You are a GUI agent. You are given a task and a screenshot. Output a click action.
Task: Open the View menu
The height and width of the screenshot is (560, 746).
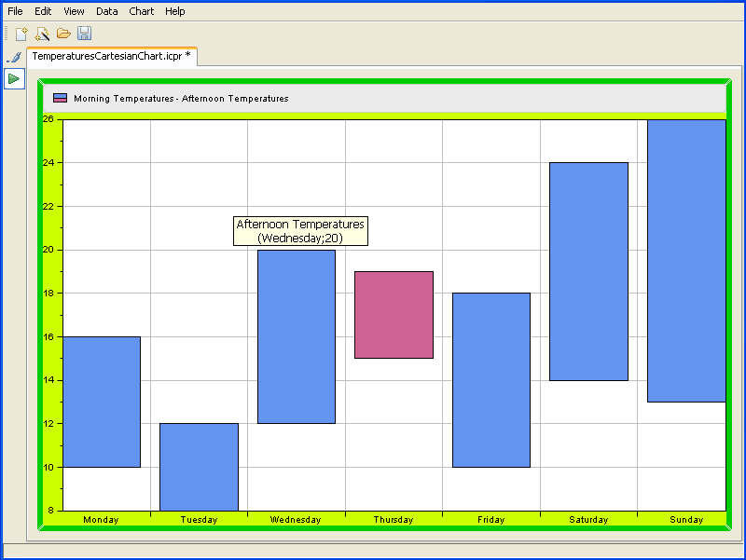[x=74, y=11]
